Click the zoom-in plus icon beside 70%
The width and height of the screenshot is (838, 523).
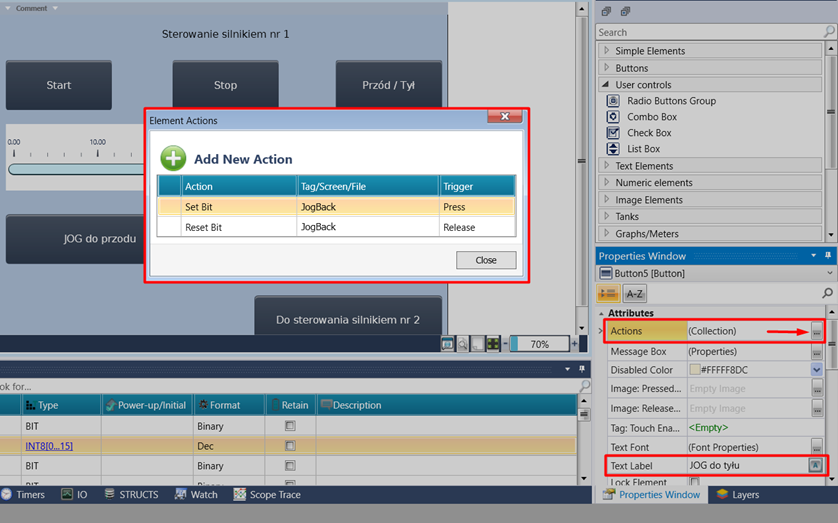click(573, 344)
